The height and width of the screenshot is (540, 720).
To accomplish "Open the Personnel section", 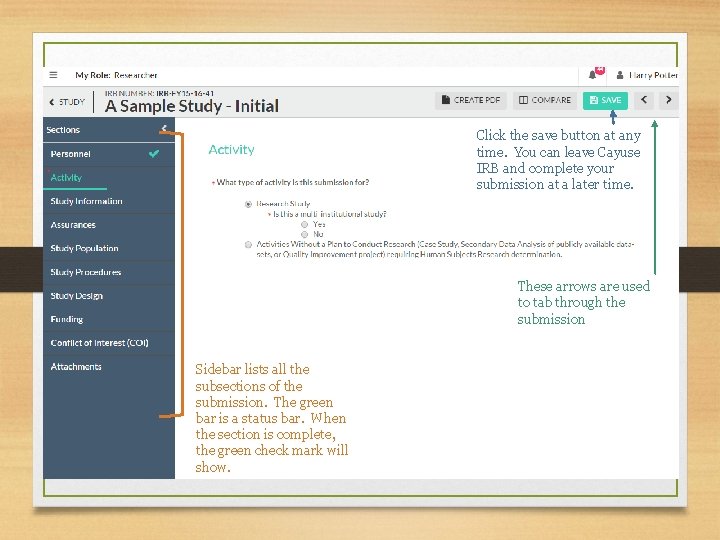I will (109, 154).
